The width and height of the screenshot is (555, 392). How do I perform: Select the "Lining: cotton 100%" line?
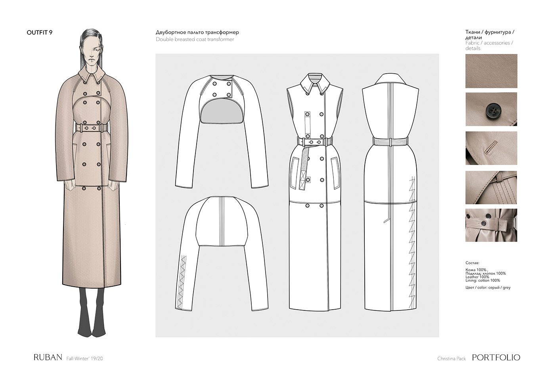click(483, 280)
